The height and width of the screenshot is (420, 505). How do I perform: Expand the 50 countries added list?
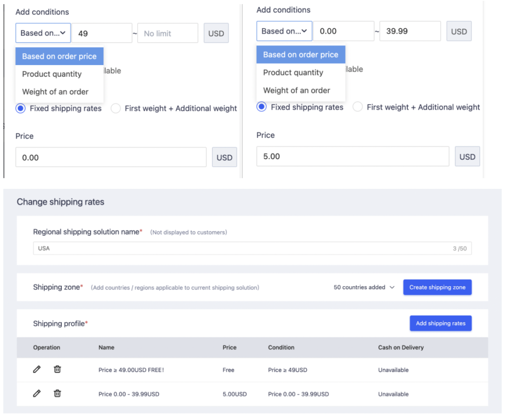click(x=364, y=287)
